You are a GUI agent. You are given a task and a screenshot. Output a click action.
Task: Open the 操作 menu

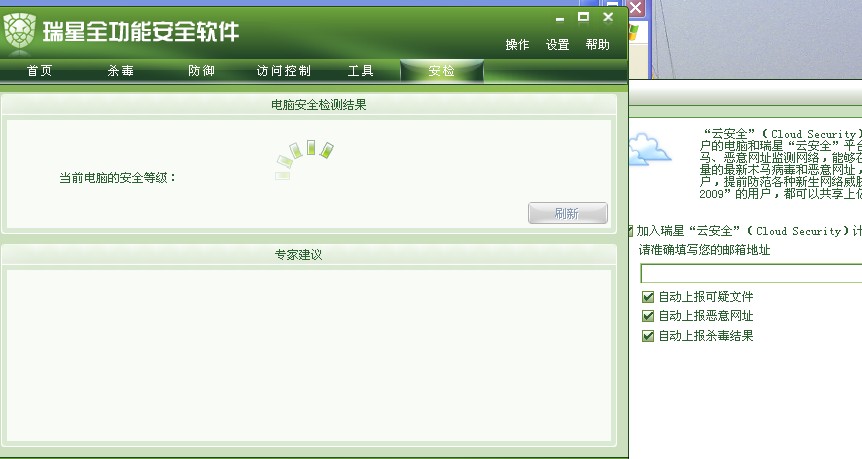(x=517, y=45)
